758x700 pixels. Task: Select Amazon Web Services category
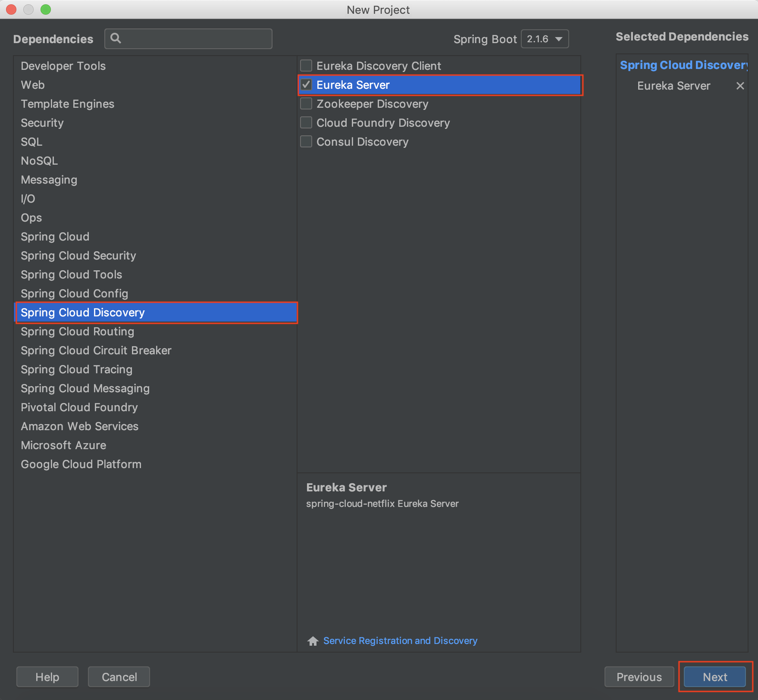[156, 426]
